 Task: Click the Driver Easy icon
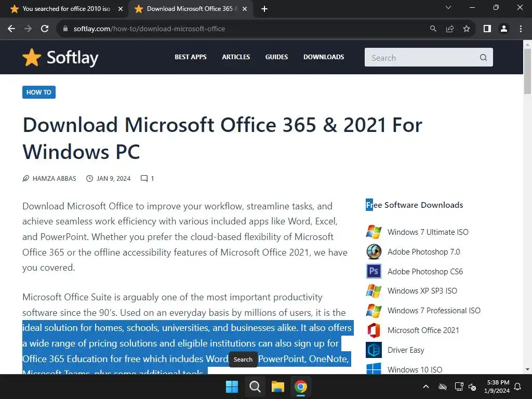coord(374,350)
